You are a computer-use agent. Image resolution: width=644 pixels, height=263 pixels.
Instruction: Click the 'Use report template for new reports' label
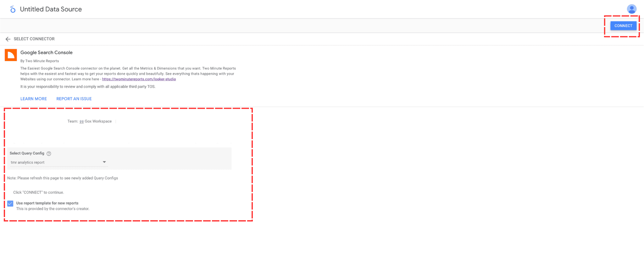click(47, 203)
